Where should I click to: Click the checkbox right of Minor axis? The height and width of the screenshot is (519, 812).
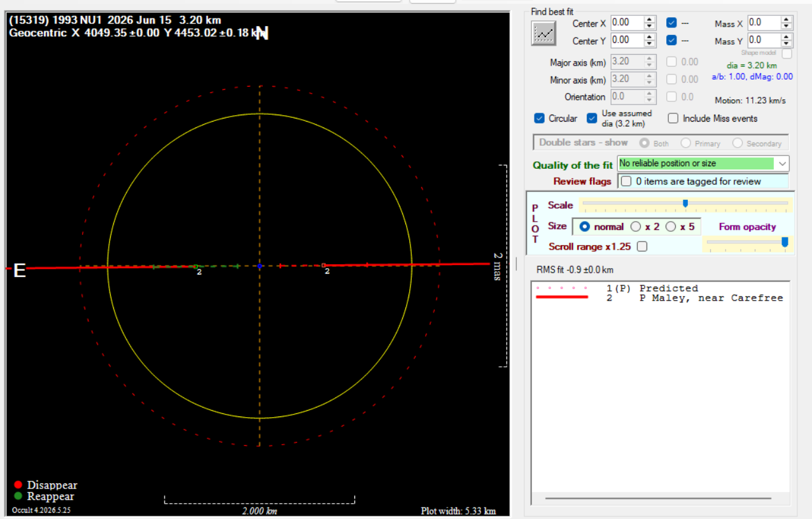(671, 80)
